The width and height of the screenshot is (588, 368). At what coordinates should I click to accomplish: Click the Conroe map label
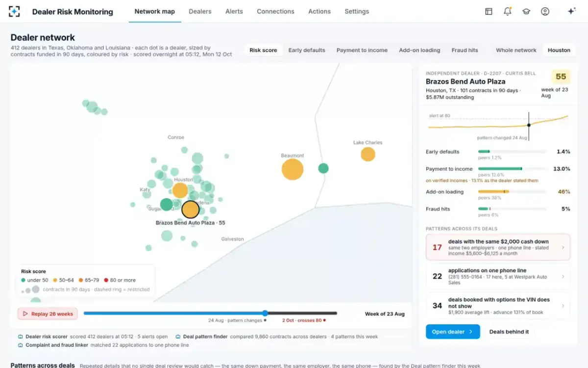pyautogui.click(x=176, y=137)
